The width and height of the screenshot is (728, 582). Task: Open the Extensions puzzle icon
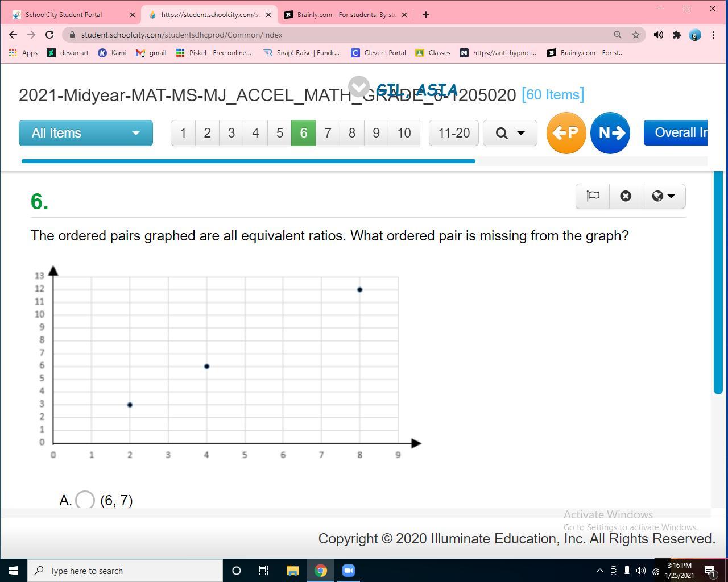[x=677, y=35]
